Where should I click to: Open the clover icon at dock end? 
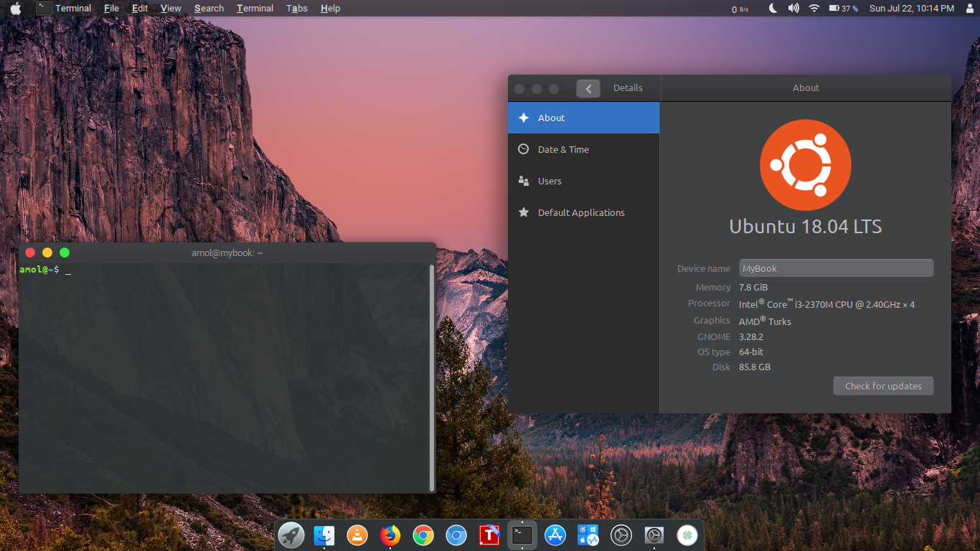[687, 535]
